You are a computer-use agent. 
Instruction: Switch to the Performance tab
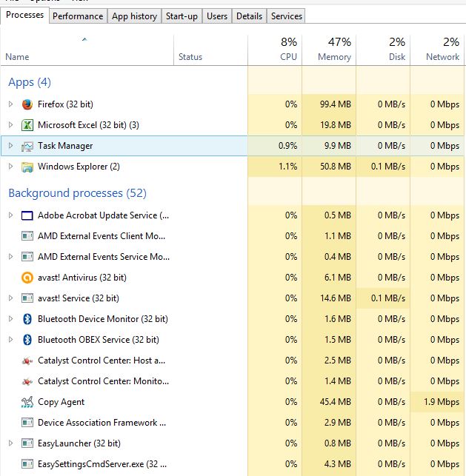click(78, 16)
